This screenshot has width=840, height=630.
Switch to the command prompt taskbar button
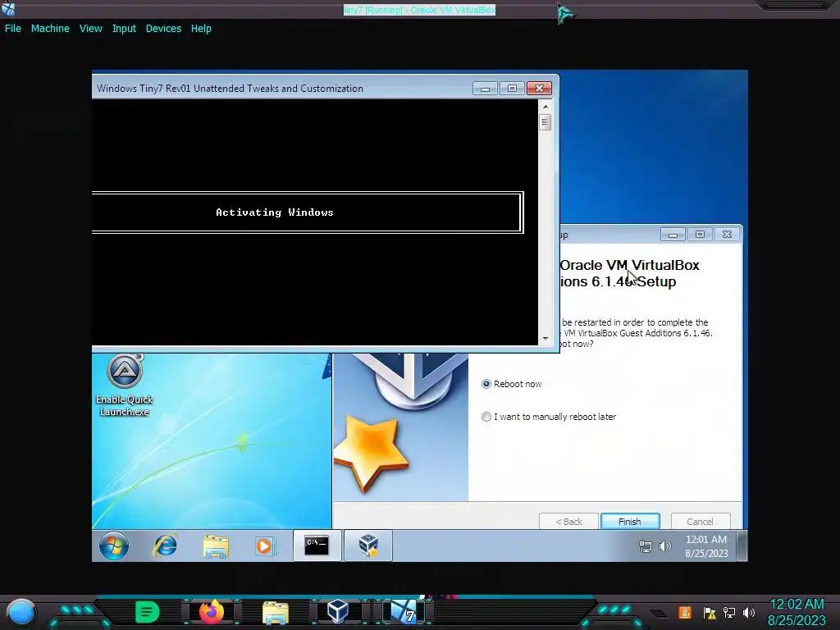click(x=317, y=546)
